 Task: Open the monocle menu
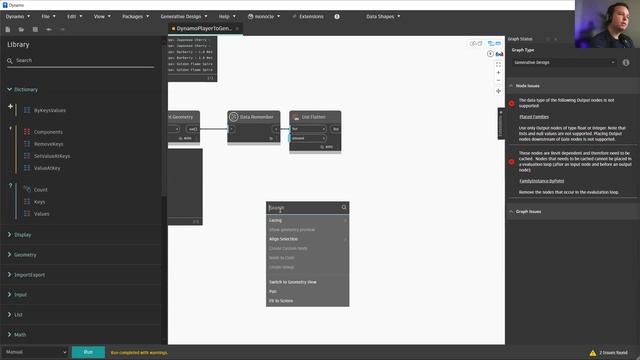point(264,16)
